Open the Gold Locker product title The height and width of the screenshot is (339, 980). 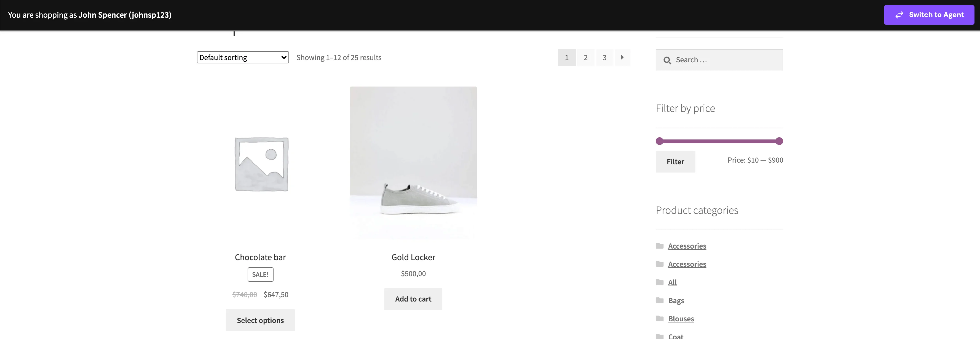click(x=413, y=257)
